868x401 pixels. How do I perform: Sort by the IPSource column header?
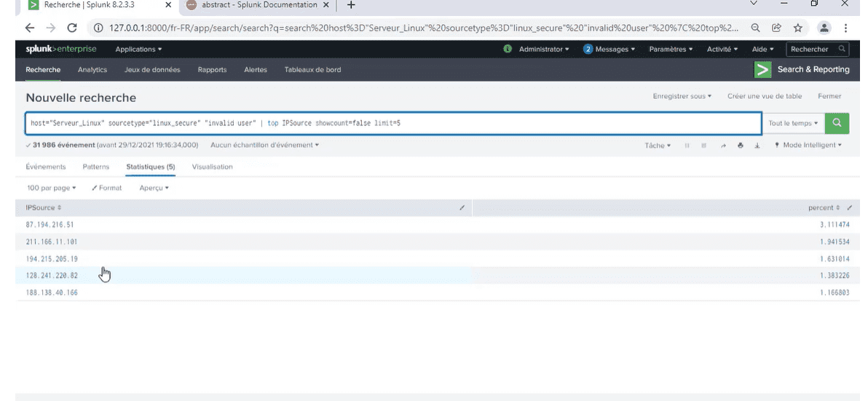pyautogui.click(x=43, y=208)
